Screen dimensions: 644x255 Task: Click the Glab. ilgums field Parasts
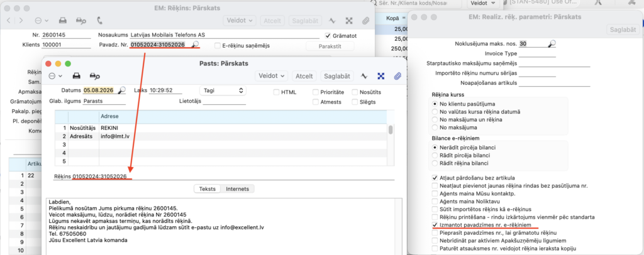[104, 101]
